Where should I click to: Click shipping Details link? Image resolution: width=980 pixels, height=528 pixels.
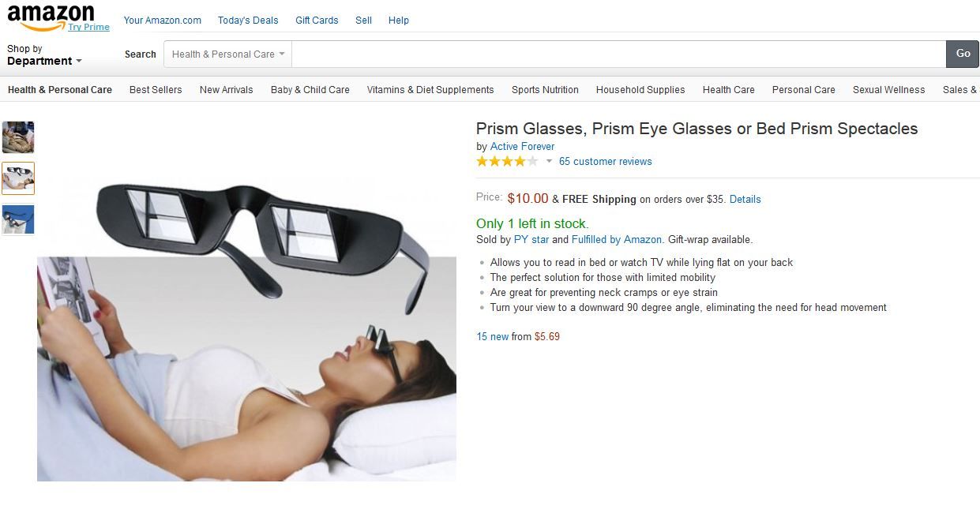pos(745,200)
